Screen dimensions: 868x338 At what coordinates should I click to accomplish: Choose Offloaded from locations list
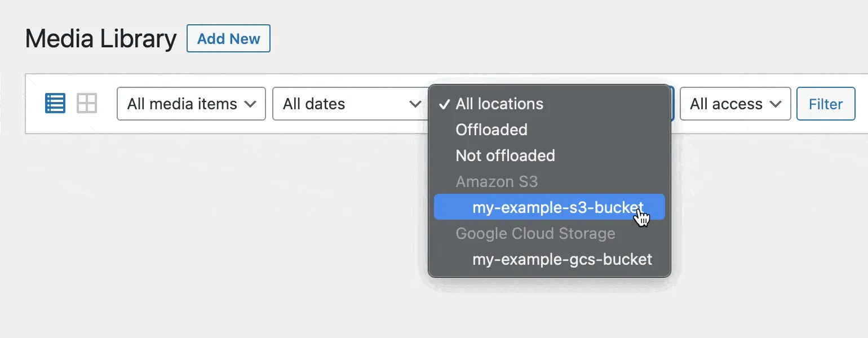point(550,130)
